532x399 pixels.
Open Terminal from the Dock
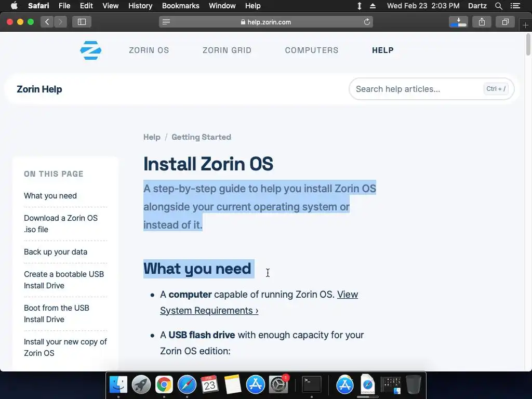click(312, 384)
